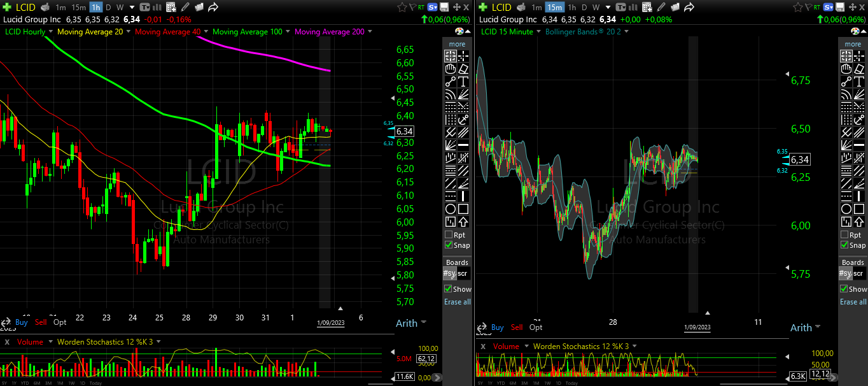Select the circle shape tool in left palette

451,209
